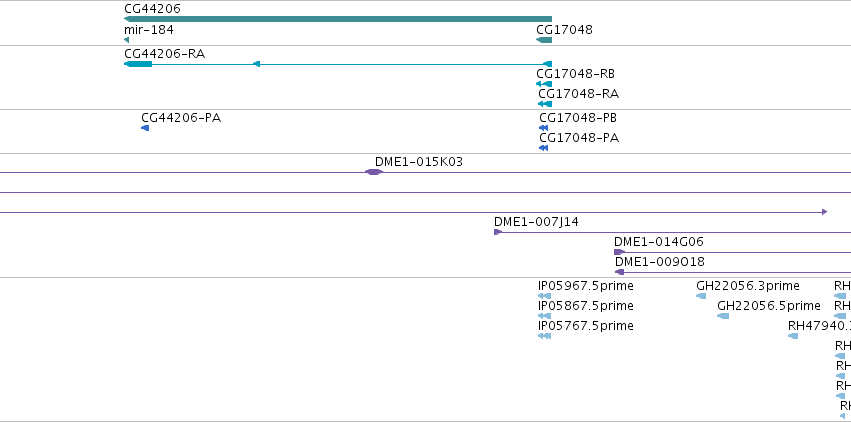Select the CG17048-PB protein glyph
Viewport: 851px width, 422px height.
point(543,128)
